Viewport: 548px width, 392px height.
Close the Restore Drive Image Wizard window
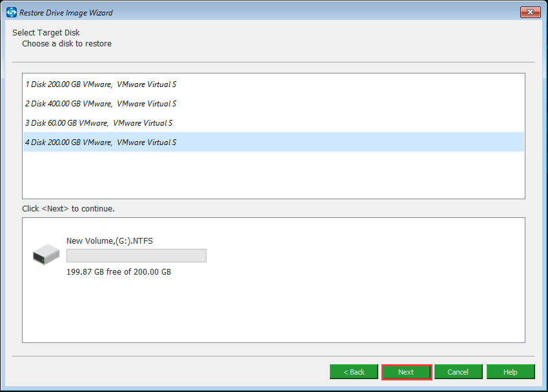coord(530,12)
